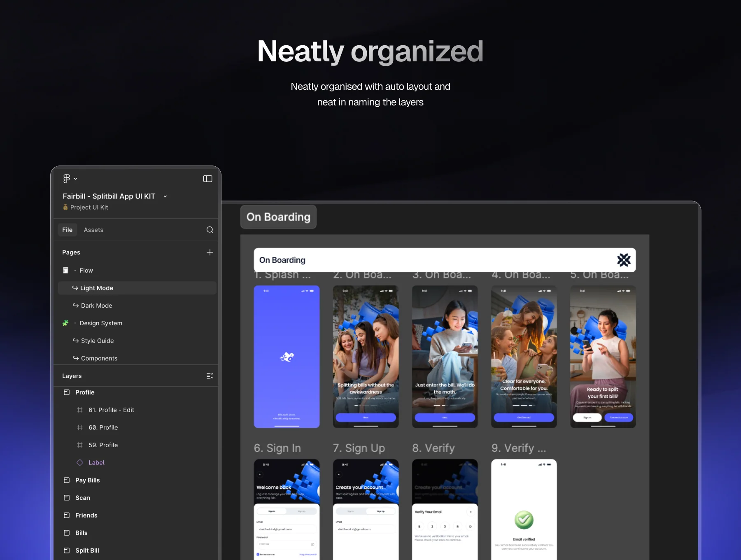Click frame icon of 61. Profile - Edit
This screenshot has width=741, height=560.
80,410
